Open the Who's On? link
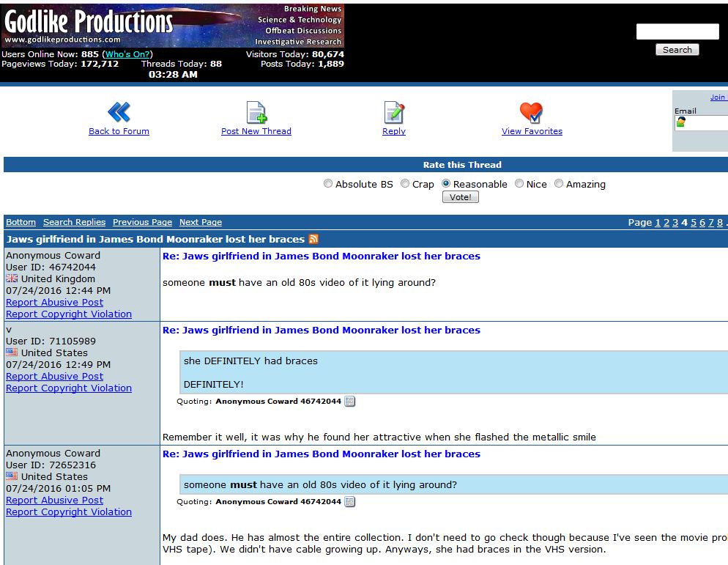 [x=127, y=54]
